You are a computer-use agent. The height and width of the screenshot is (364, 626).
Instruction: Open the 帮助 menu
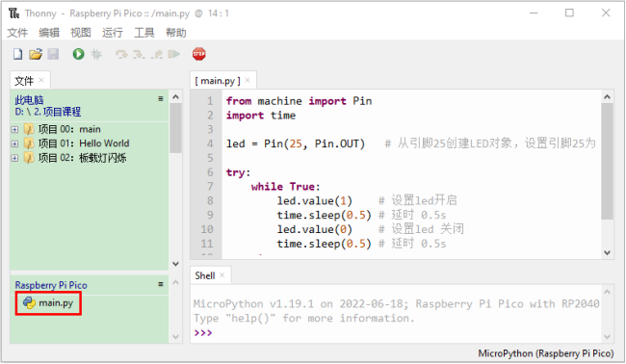(176, 33)
